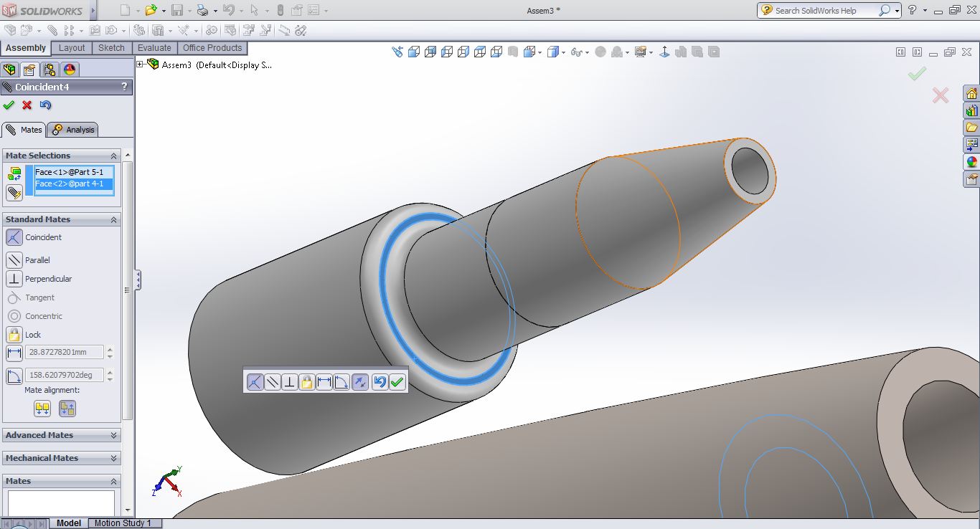Screen dimensions: 980x529
Task: Switch to the Analysis tab
Action: [x=73, y=130]
